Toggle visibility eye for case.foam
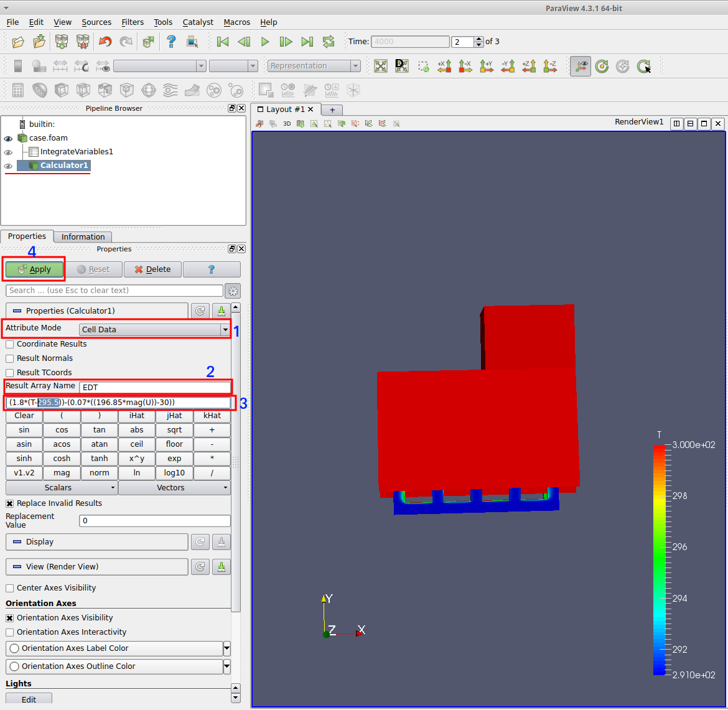Viewport: 728px width, 710px height. point(8,138)
